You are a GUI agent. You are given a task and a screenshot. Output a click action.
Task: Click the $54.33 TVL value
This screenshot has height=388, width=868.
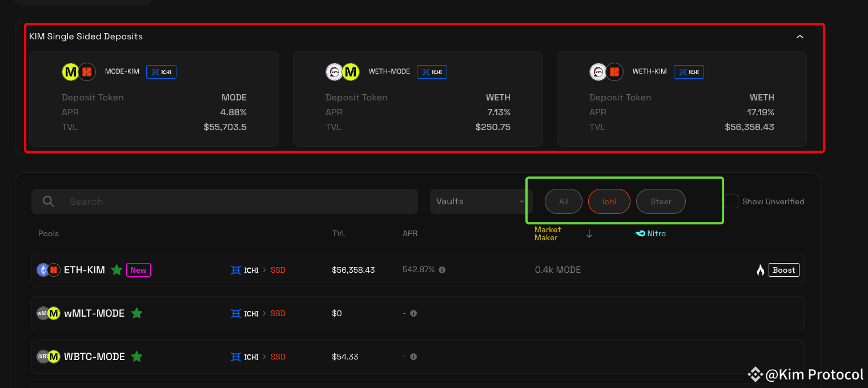pyautogui.click(x=345, y=357)
